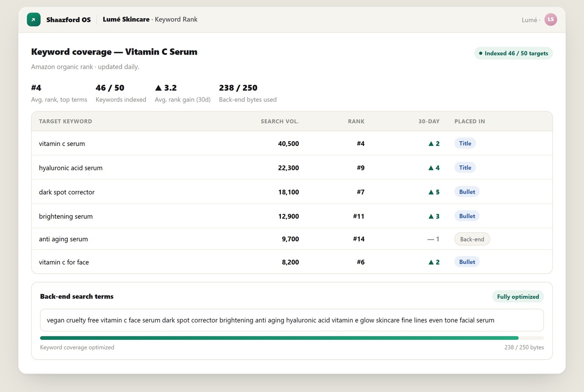Select the Keyword Rank breadcrumb
Image resolution: width=584 pixels, height=392 pixels.
176,19
